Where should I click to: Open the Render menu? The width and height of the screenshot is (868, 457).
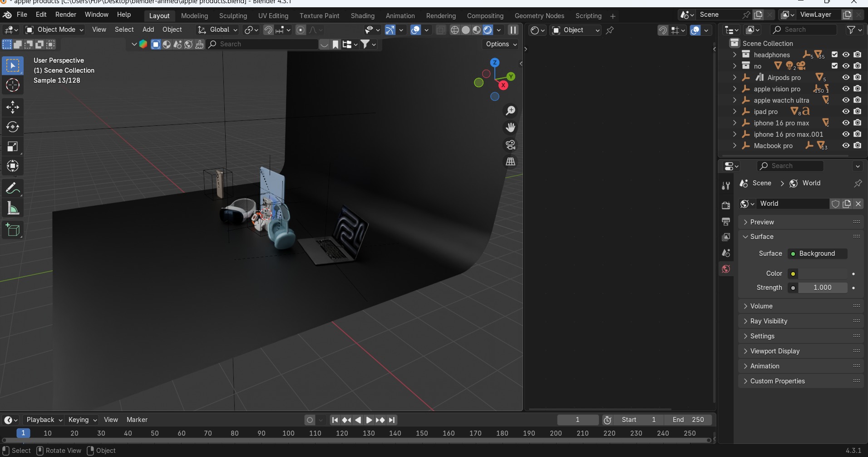(x=66, y=15)
